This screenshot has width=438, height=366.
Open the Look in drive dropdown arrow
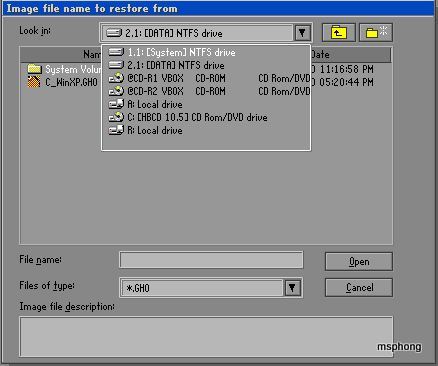click(x=302, y=33)
